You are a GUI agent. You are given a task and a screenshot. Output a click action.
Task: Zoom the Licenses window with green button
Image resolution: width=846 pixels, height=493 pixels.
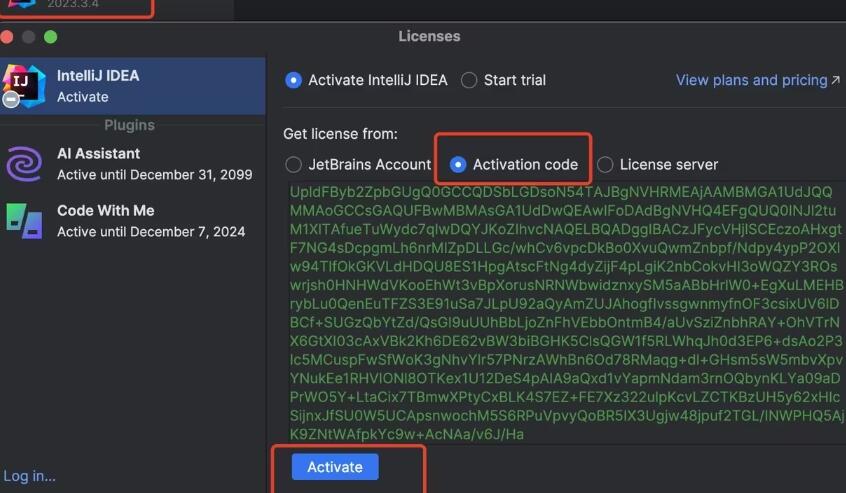click(x=51, y=37)
